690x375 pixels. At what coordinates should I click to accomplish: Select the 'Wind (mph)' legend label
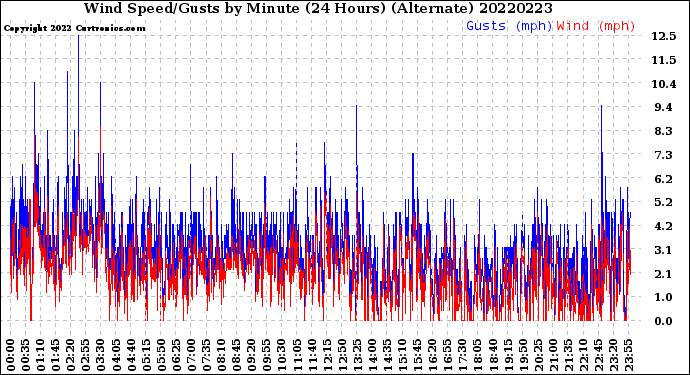click(x=596, y=26)
